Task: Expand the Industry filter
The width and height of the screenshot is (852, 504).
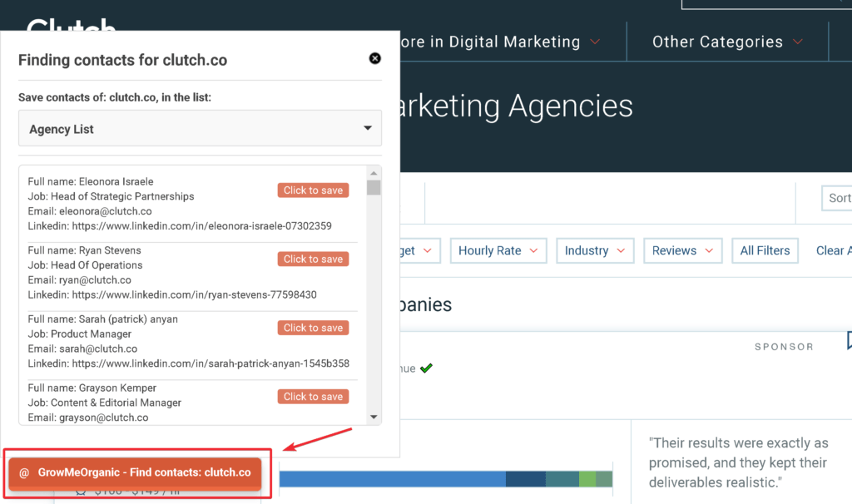Action: pos(595,250)
